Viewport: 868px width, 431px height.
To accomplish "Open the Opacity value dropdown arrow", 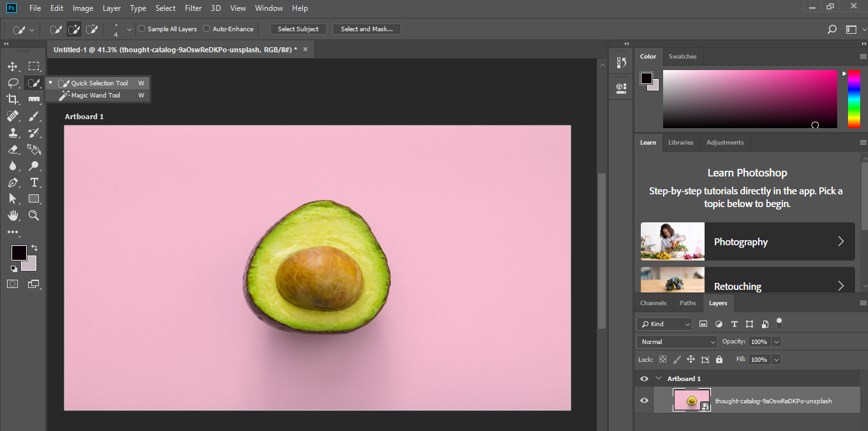I will (776, 342).
